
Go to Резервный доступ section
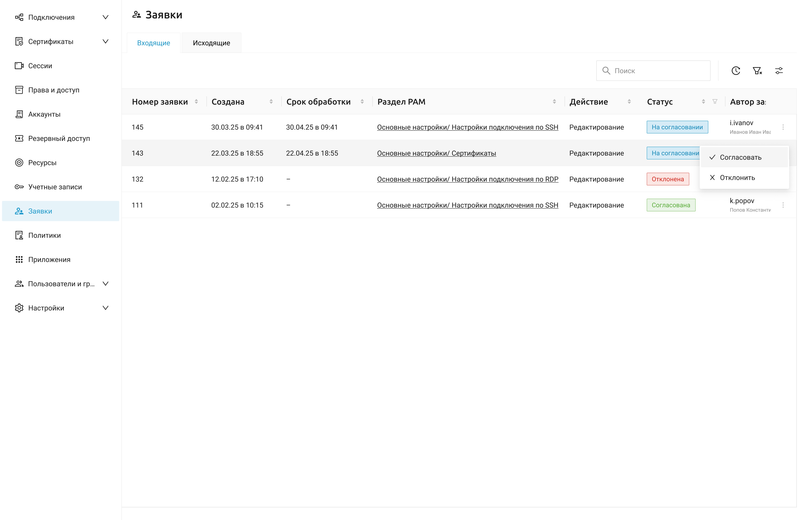tap(59, 138)
